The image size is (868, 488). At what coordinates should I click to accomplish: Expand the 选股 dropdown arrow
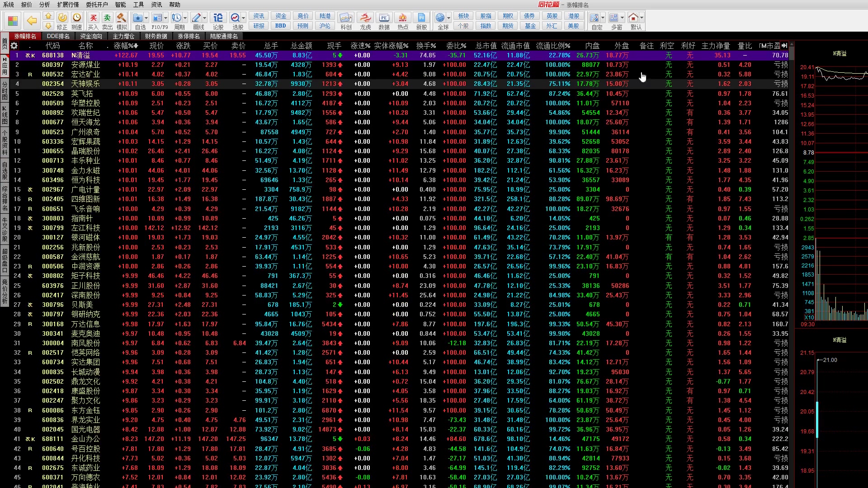pyautogui.click(x=244, y=18)
